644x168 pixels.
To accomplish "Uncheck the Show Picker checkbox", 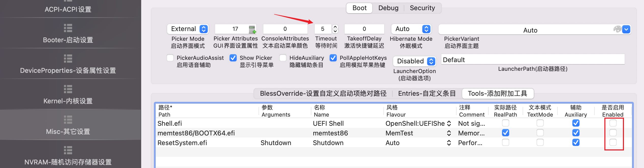I will [x=233, y=58].
